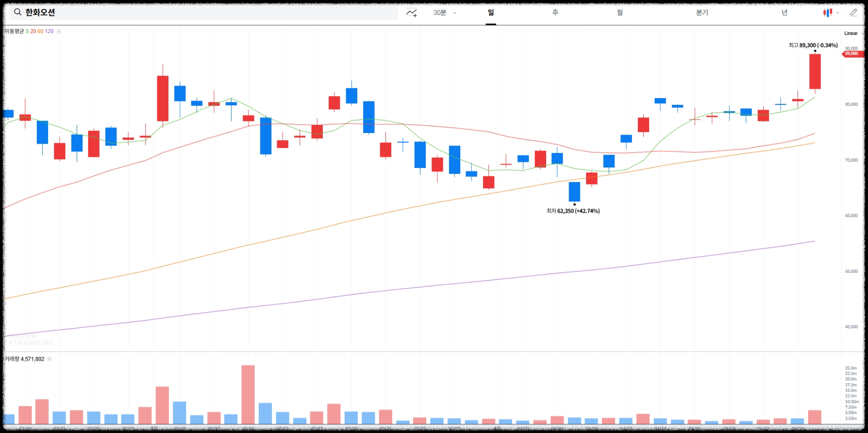The width and height of the screenshot is (868, 433).
Task: Click the 50,000 price axis label
Action: [851, 271]
